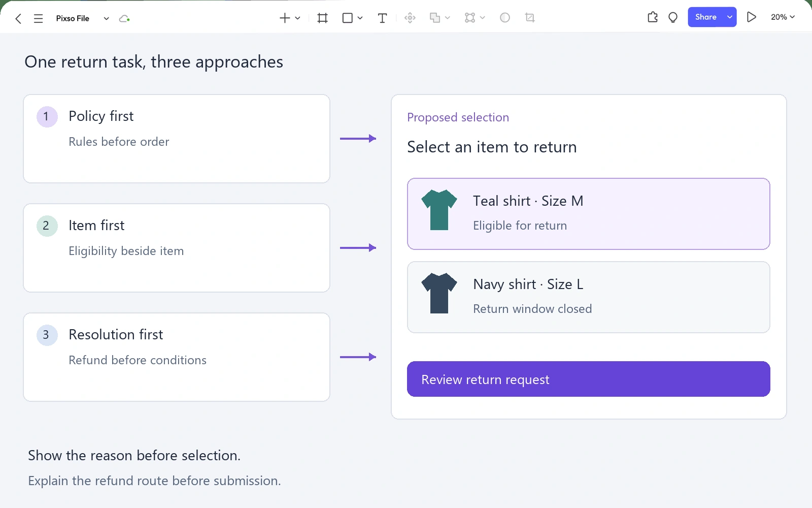Click the lightbulb icon
The width and height of the screenshot is (812, 508).
673,18
